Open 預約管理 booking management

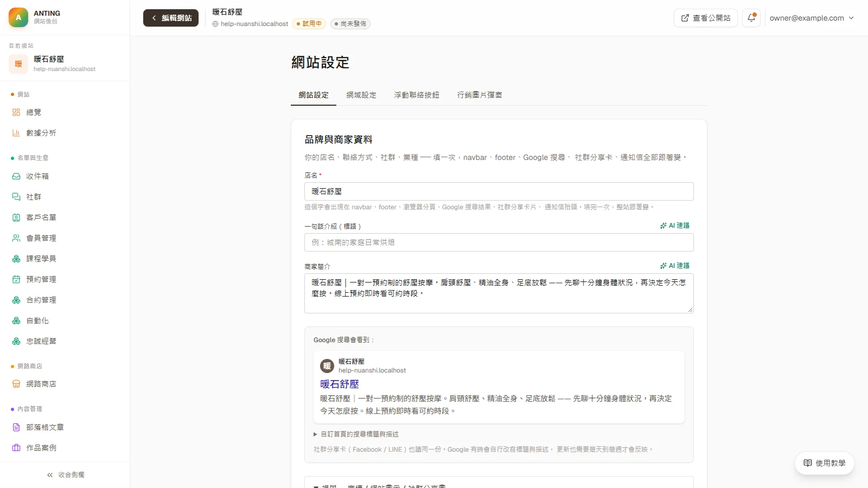click(x=65, y=279)
